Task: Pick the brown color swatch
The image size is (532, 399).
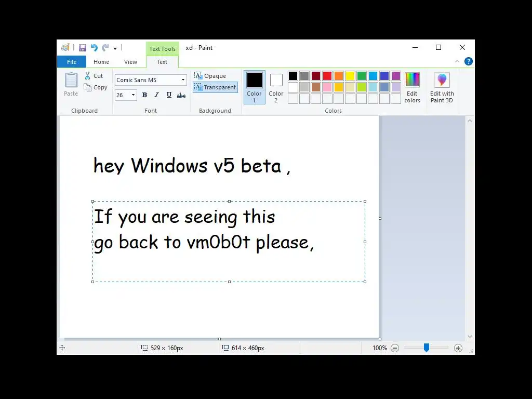Action: pyautogui.click(x=316, y=87)
